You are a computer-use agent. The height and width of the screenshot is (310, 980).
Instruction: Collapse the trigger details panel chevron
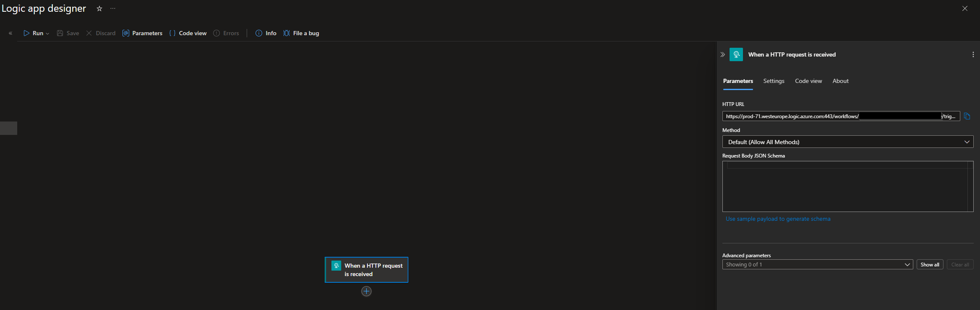pyautogui.click(x=722, y=54)
